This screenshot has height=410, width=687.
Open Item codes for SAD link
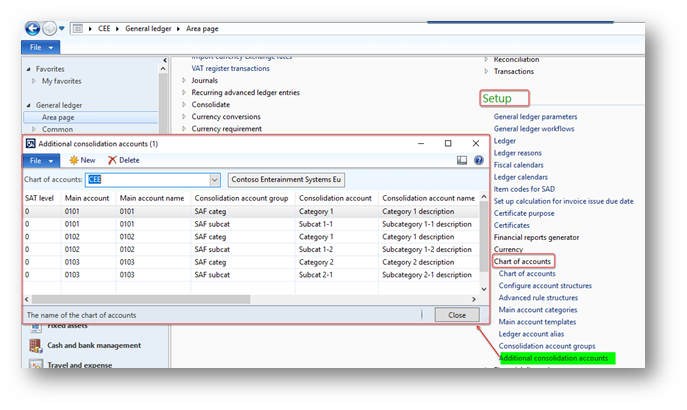pyautogui.click(x=524, y=189)
